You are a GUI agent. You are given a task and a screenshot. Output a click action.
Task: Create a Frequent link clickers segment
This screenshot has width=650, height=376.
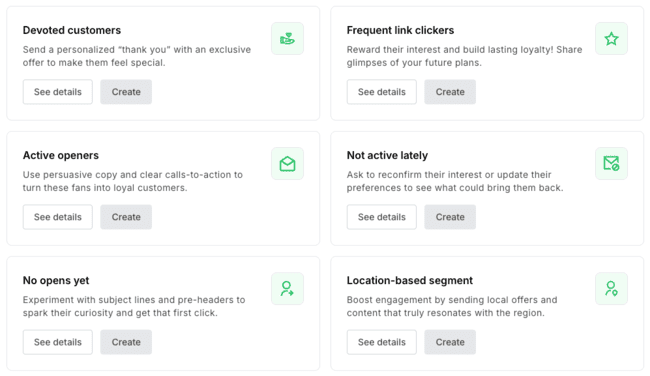(450, 92)
